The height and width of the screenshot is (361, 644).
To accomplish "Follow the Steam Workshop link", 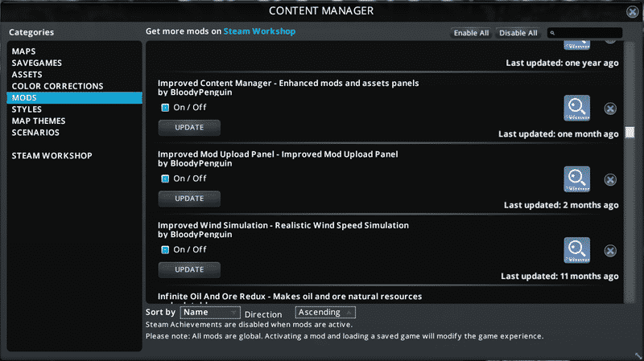I will click(x=259, y=31).
